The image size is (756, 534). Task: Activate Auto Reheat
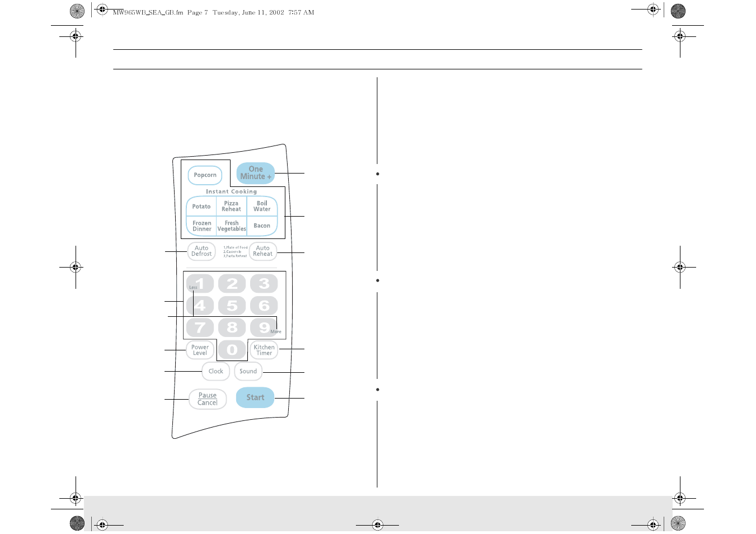(262, 251)
